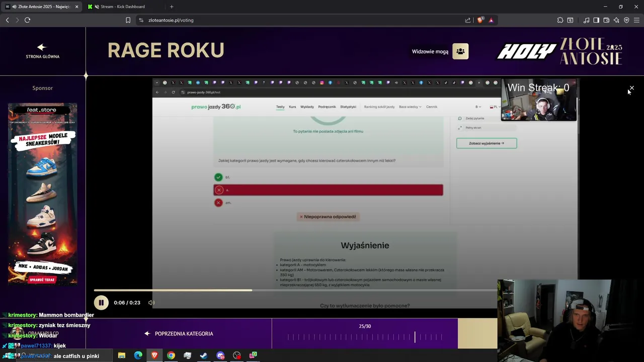Open the Statystyki menu item in the video
Screen dimensions: 644x362
click(348, 107)
